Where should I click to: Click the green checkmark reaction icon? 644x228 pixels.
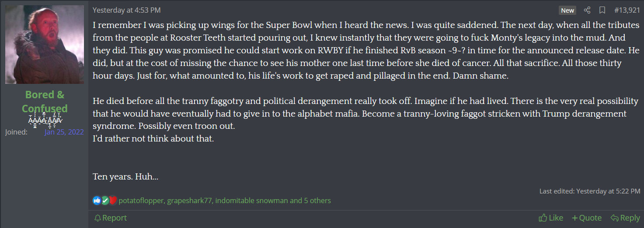point(105,200)
